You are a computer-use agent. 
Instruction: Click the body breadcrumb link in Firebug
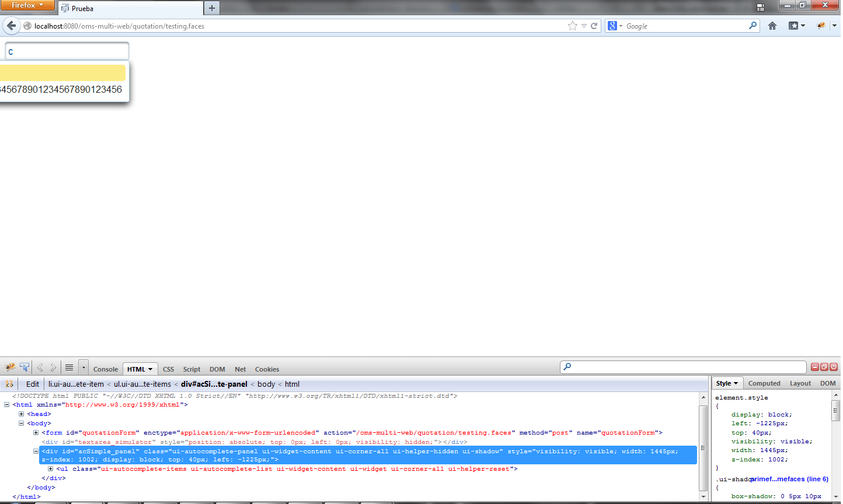266,384
